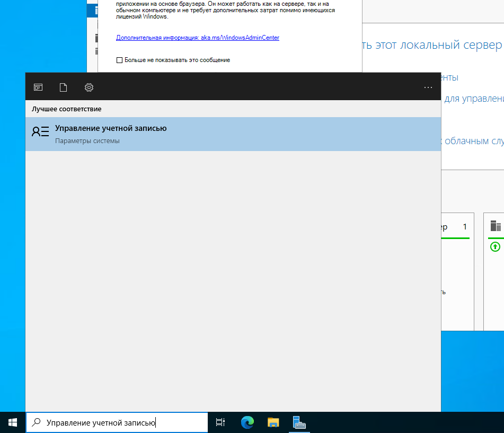504x433 pixels.
Task: Open the Windows Start menu
Action: pyautogui.click(x=13, y=422)
